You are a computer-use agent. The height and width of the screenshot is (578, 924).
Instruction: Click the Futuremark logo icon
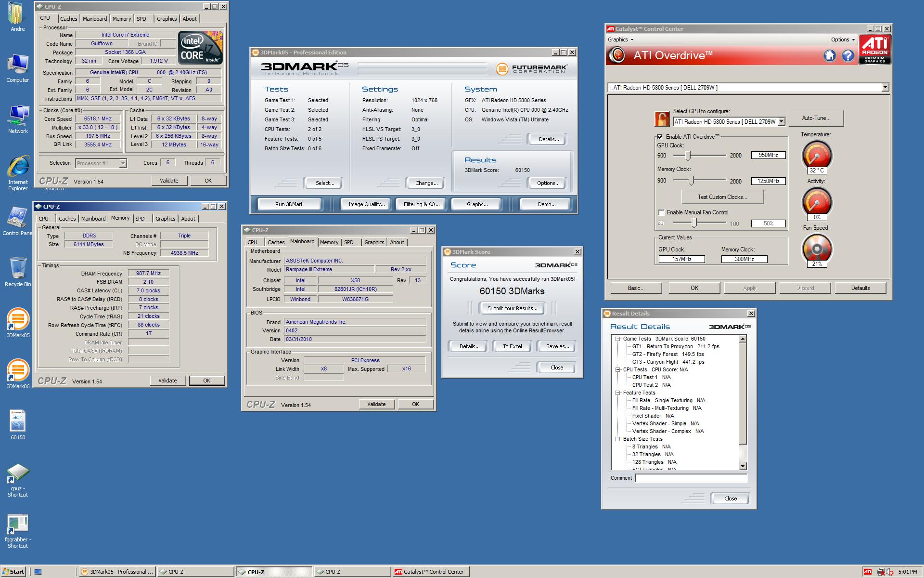[x=501, y=69]
